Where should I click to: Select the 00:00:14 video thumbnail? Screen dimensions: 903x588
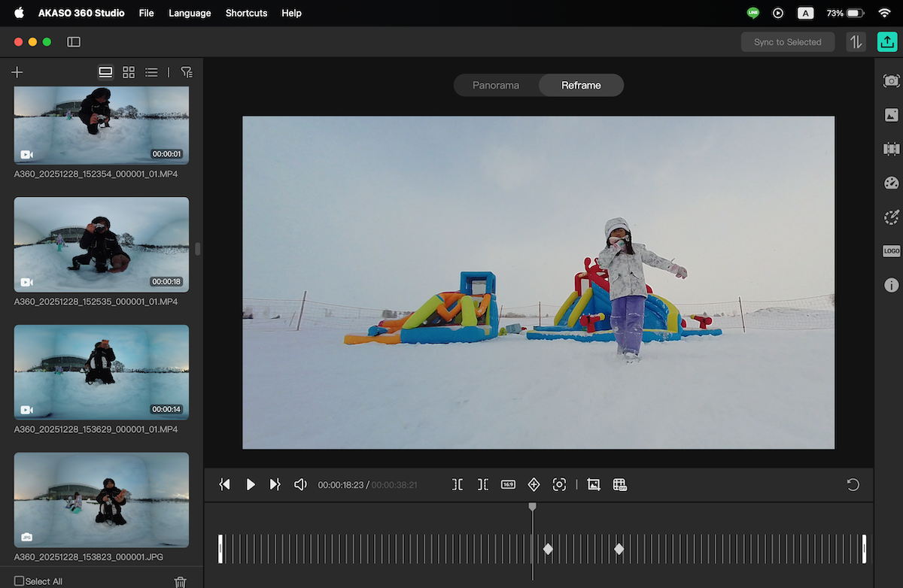pyautogui.click(x=102, y=372)
